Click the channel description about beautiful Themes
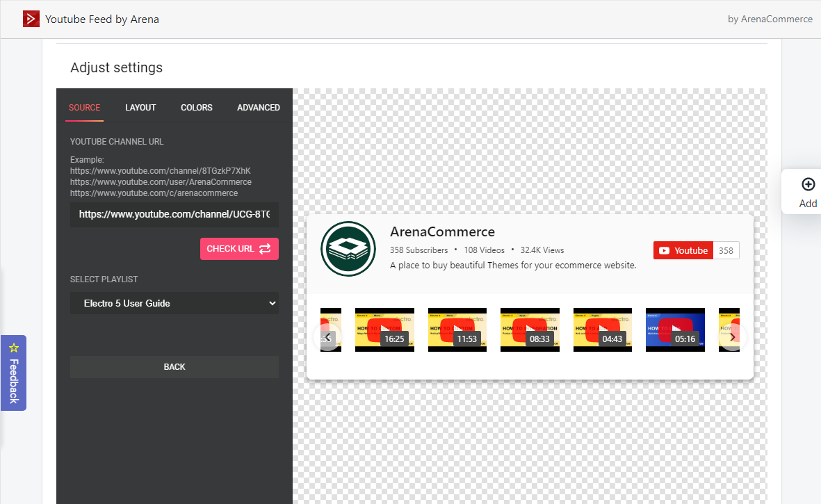Viewport: 821px width, 504px height. (x=513, y=266)
